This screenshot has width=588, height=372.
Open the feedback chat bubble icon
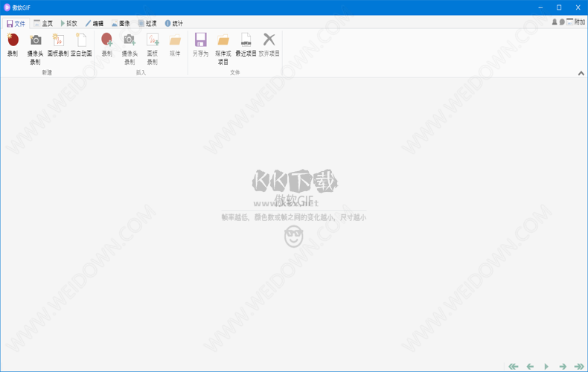[x=562, y=22]
